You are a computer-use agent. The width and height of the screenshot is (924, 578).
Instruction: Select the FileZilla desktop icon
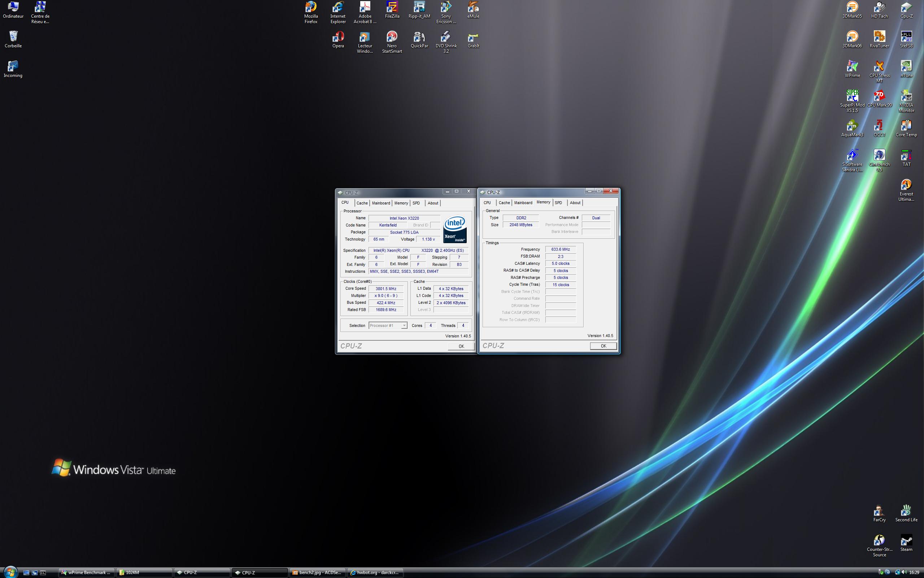(x=392, y=10)
